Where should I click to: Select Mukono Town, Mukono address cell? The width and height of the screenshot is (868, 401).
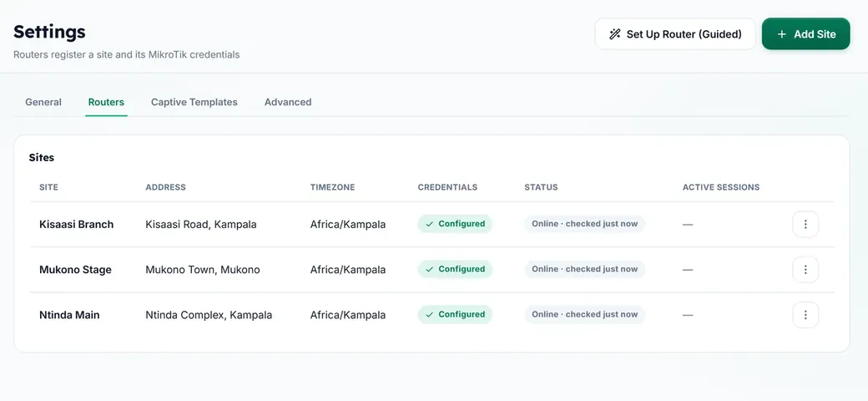203,270
